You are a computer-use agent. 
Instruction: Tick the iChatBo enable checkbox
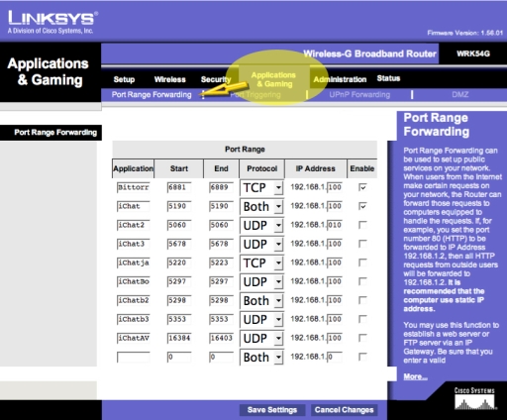(x=362, y=281)
